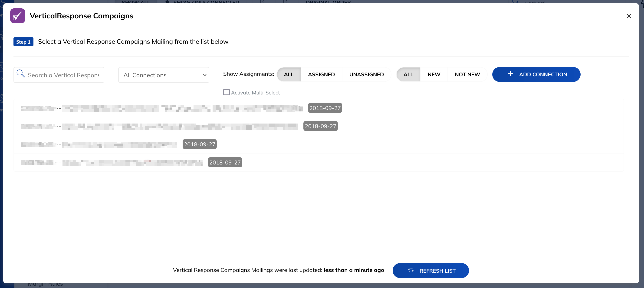Viewport: 644px width, 288px height.
Task: Select the ALL option beside NEW
Action: tap(408, 74)
